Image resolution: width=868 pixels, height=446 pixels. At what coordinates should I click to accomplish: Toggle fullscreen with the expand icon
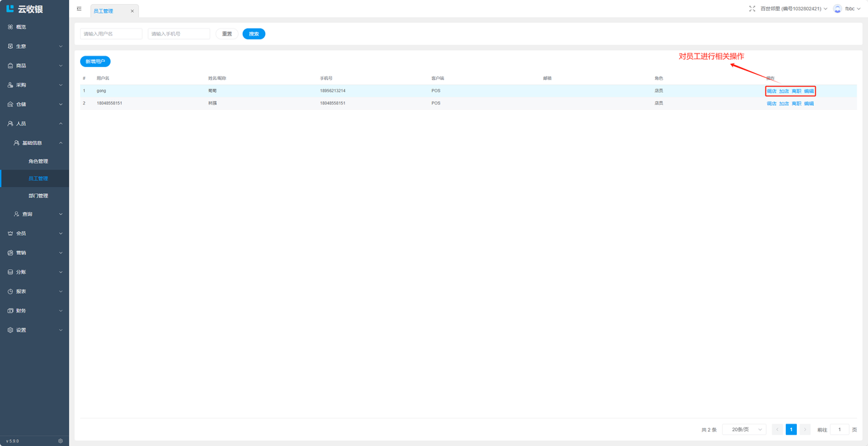pos(752,9)
